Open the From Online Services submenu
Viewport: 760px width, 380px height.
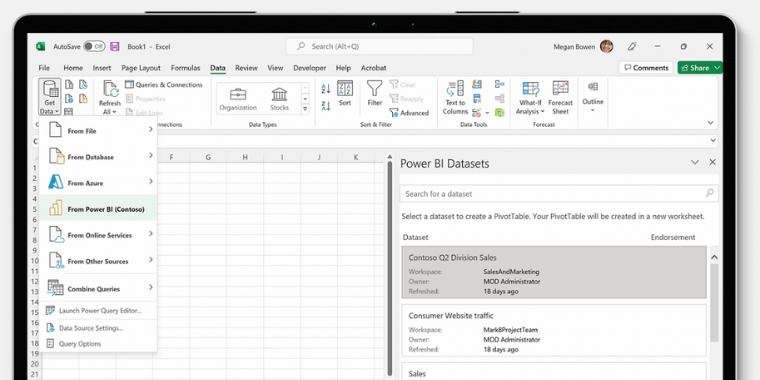coord(98,235)
